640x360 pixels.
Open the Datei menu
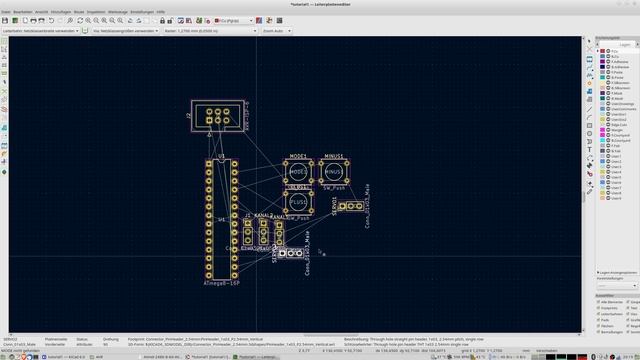click(x=6, y=12)
